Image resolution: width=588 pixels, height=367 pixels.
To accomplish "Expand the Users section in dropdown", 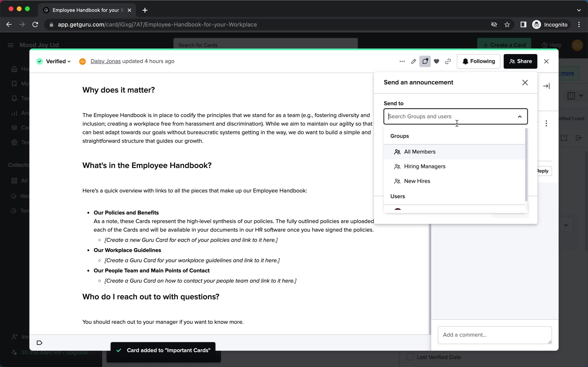I will (x=398, y=196).
